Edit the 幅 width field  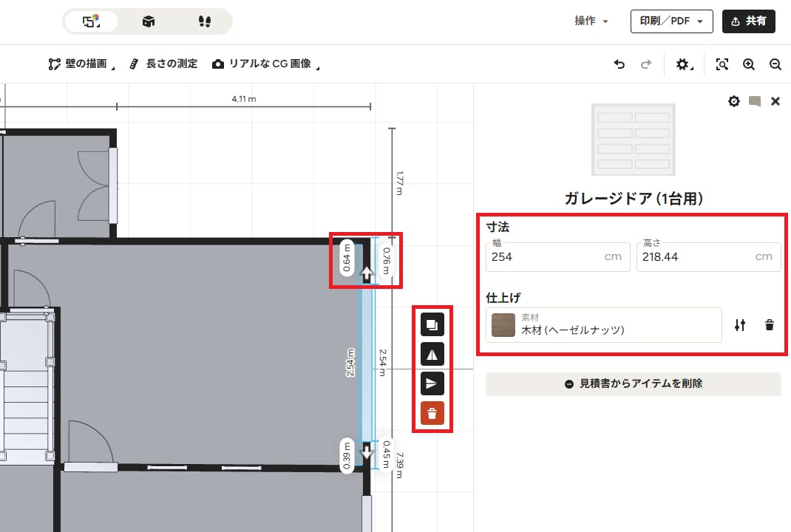coord(557,256)
